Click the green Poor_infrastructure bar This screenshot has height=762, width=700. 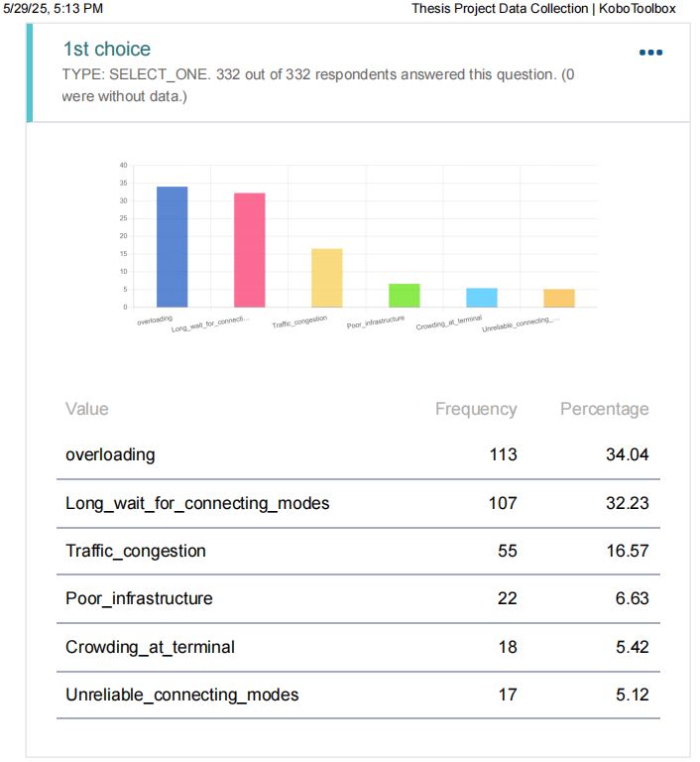click(x=404, y=296)
